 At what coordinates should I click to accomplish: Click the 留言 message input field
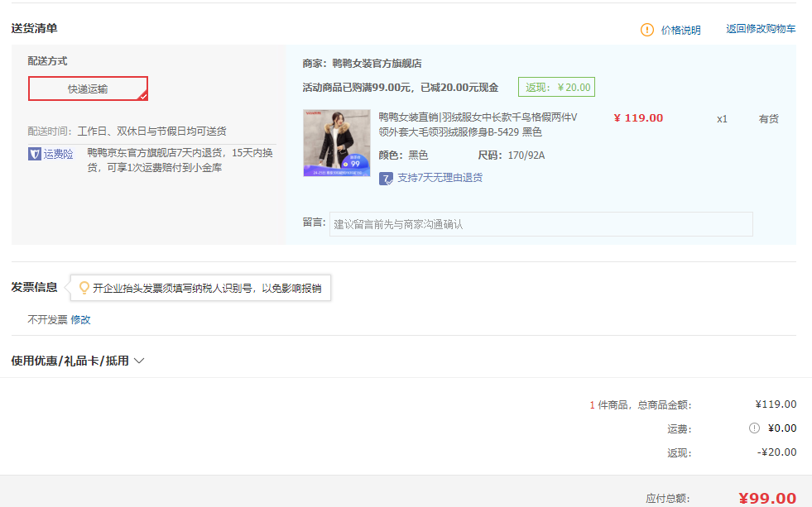(x=541, y=224)
